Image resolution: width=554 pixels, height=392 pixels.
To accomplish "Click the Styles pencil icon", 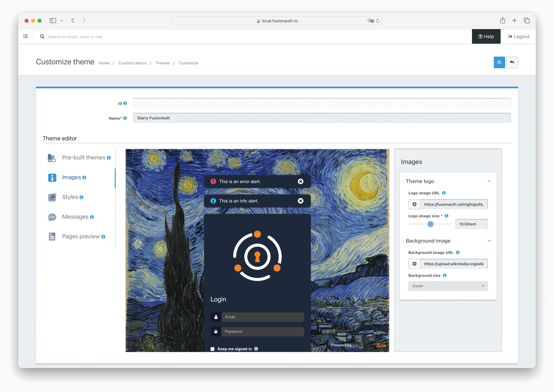I will [x=52, y=197].
